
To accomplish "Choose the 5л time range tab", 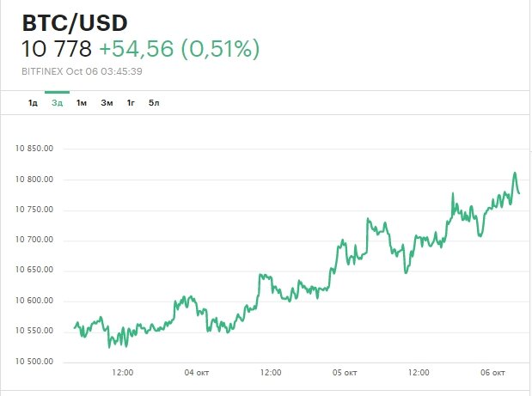I will tap(154, 103).
